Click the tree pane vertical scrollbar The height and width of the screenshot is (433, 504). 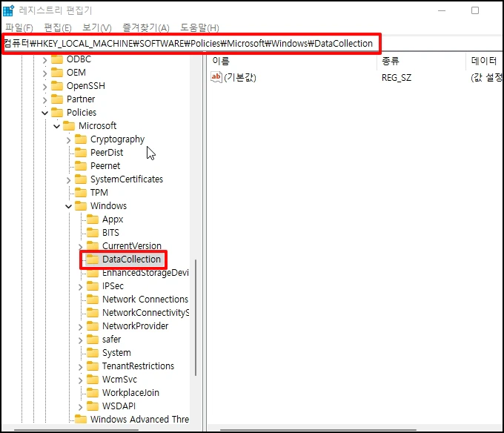[196, 317]
